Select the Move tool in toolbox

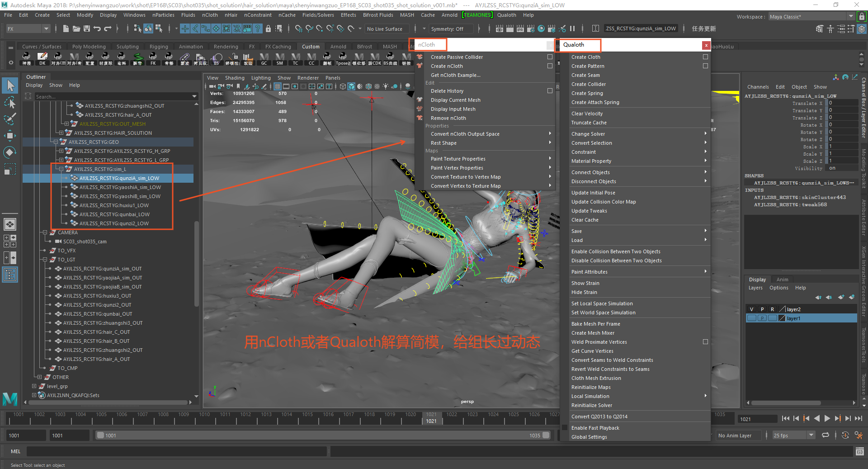pyautogui.click(x=10, y=135)
